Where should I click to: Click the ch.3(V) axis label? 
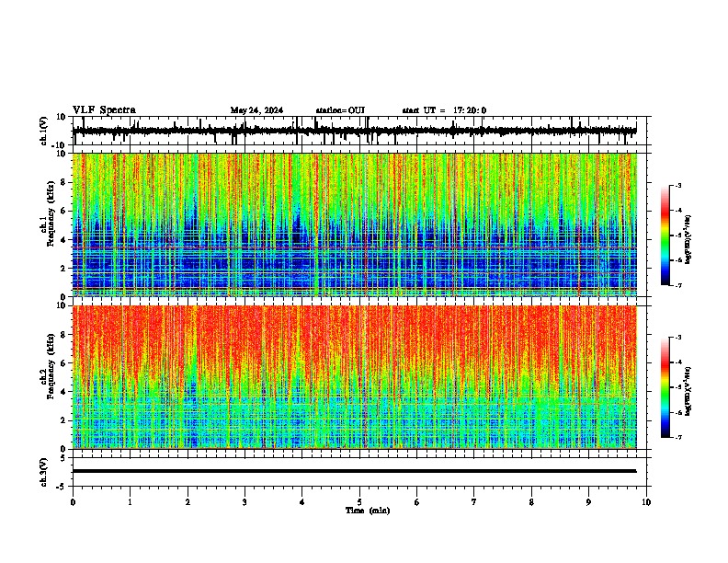click(x=44, y=472)
